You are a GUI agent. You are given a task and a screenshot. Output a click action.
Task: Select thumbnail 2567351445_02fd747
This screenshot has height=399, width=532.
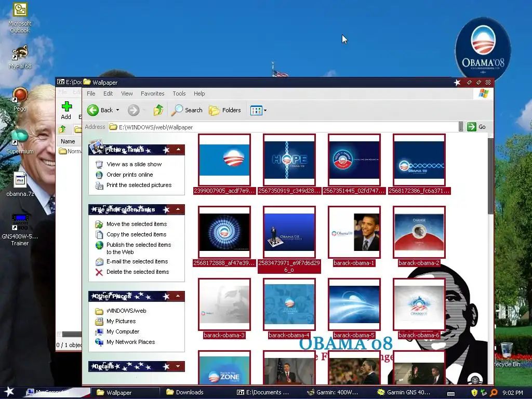354,160
